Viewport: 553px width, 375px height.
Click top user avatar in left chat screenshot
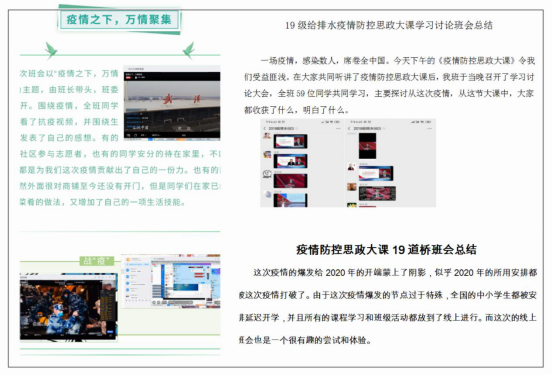(267, 136)
